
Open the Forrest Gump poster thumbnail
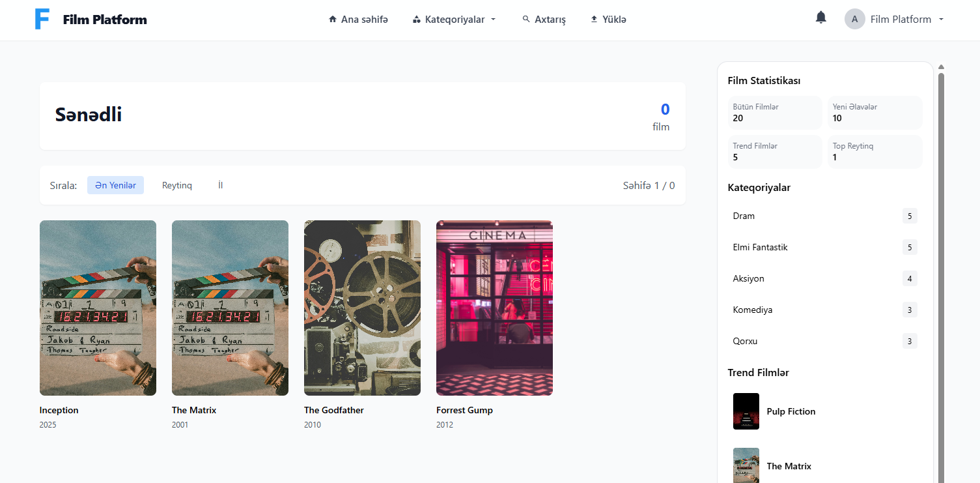494,308
